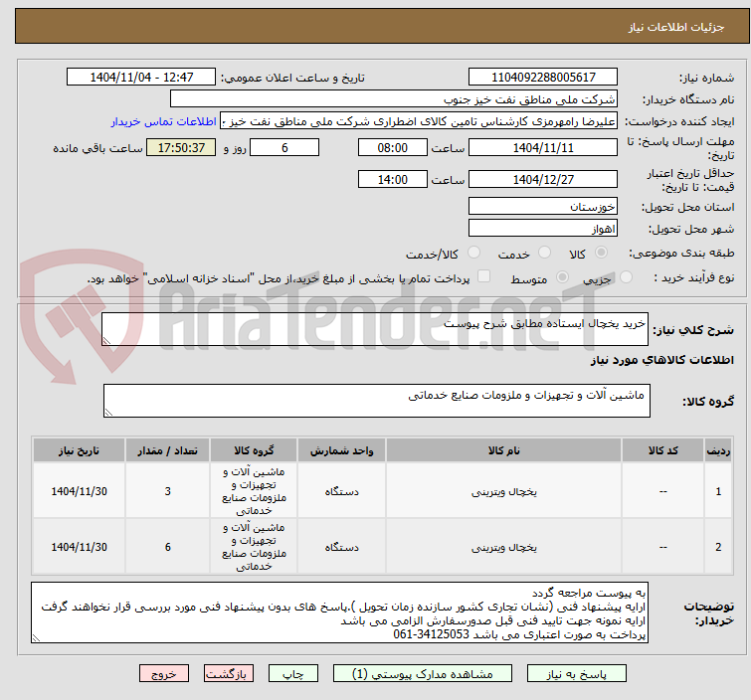
Task: Click the request creator field
Action: (x=419, y=121)
